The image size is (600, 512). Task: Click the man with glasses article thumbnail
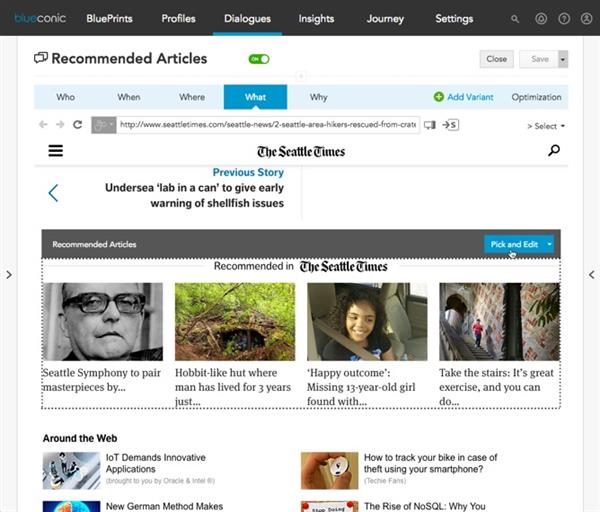[103, 321]
